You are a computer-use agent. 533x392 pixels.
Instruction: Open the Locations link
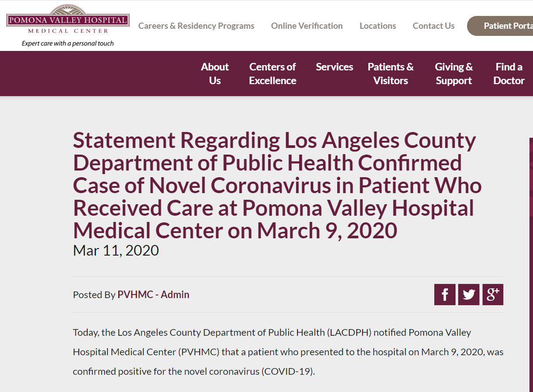pos(378,26)
